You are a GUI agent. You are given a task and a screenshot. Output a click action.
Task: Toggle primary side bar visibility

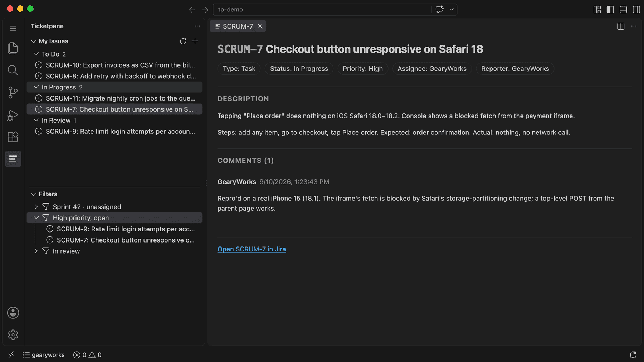click(610, 10)
